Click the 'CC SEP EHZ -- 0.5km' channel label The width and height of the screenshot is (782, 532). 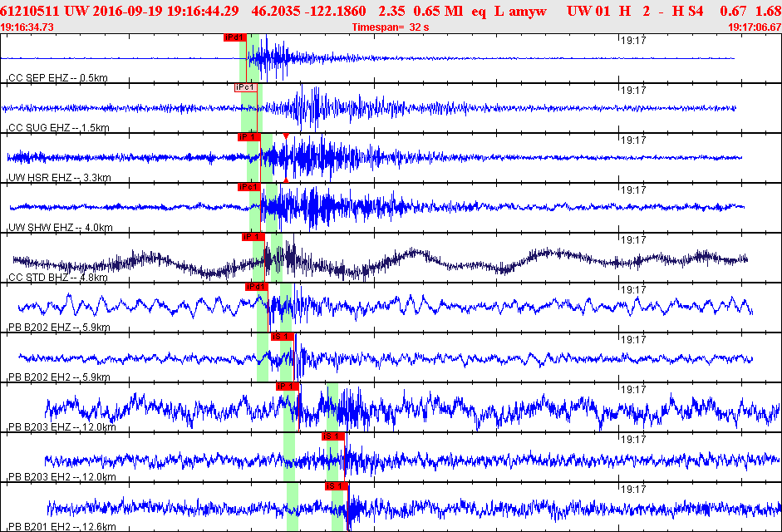click(58, 78)
